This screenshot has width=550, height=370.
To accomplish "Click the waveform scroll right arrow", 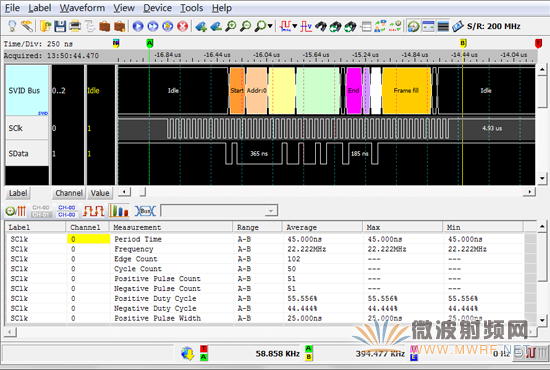I will point(529,191).
